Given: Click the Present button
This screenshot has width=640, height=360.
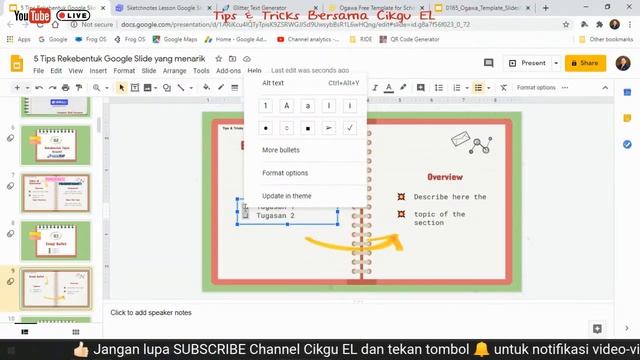Looking at the screenshot, I should pyautogui.click(x=527, y=63).
